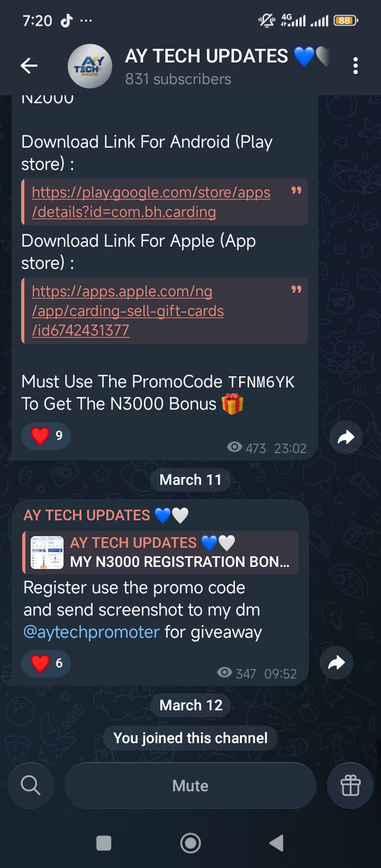The width and height of the screenshot is (381, 868).
Task: Tap the March 12 date label
Action: point(190,706)
